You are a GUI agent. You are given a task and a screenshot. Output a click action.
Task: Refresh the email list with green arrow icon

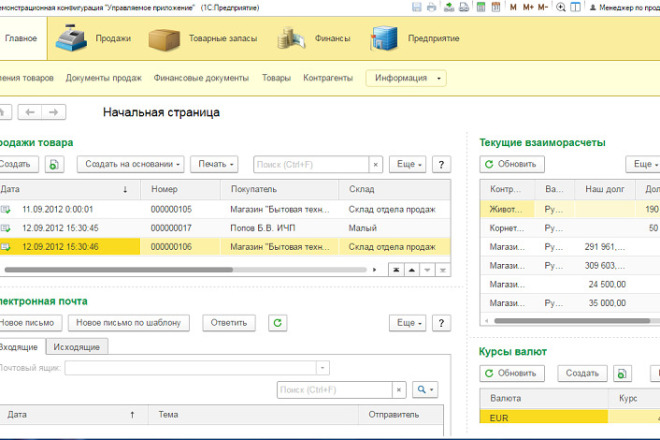point(278,323)
